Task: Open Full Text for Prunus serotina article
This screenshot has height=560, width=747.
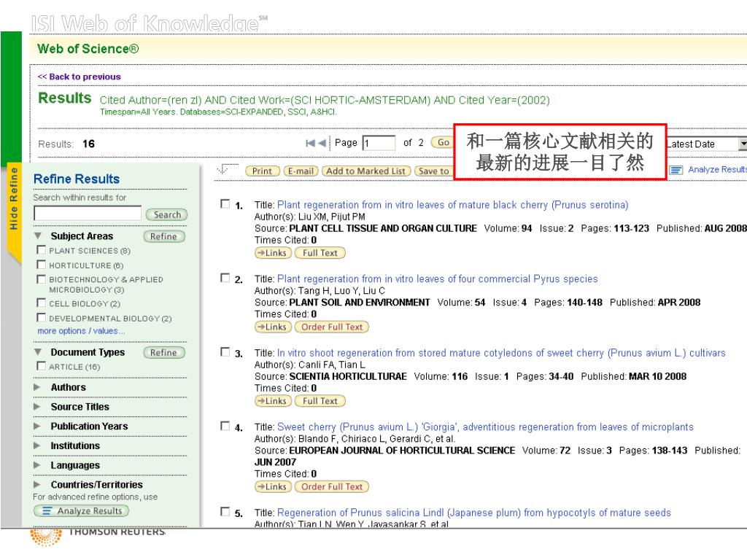Action: (x=320, y=253)
